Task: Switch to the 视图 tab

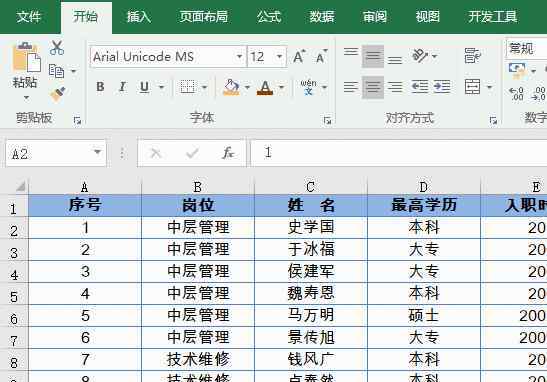Action: point(427,16)
